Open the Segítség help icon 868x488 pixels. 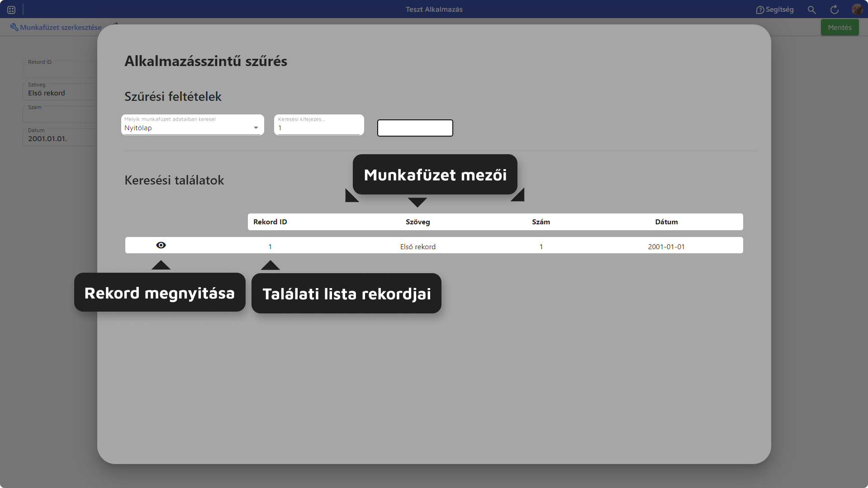775,9
